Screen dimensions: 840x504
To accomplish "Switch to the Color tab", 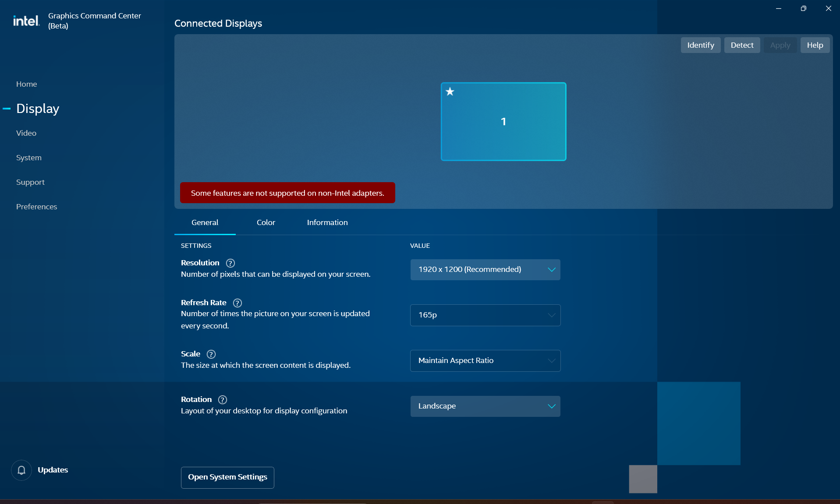I will click(266, 222).
